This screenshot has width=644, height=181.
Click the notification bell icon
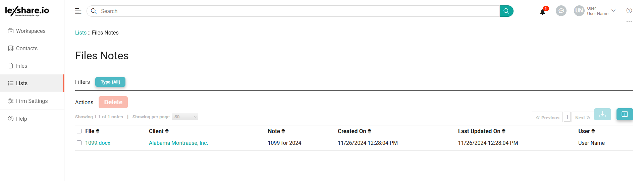click(542, 12)
